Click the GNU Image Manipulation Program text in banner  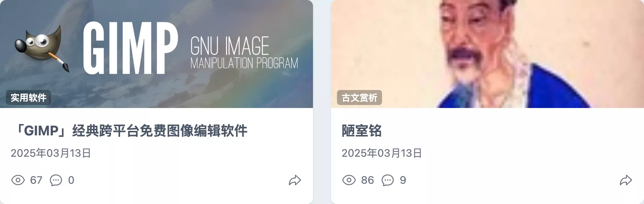pos(244,52)
